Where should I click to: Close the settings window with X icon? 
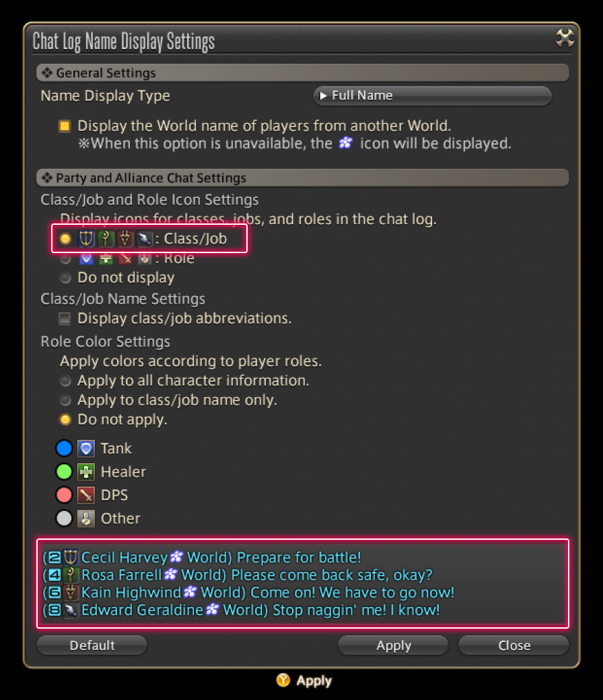click(x=565, y=38)
